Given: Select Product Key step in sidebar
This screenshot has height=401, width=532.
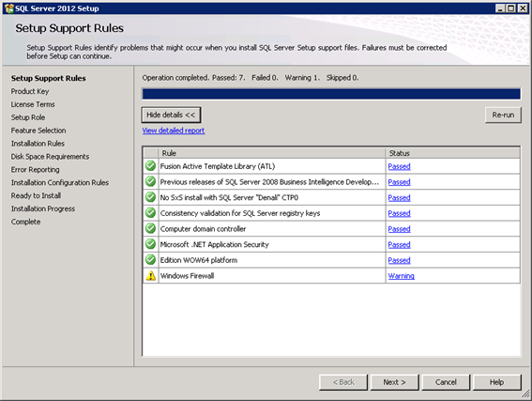Looking at the screenshot, I should coord(30,91).
